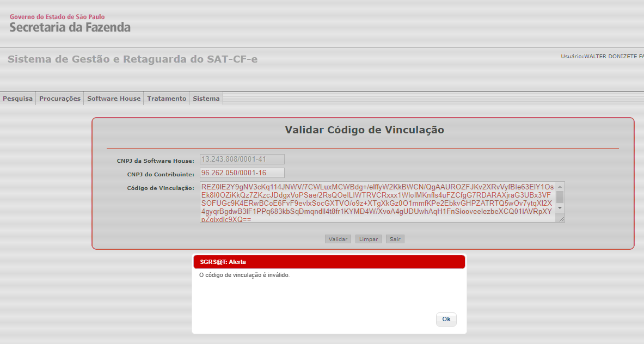Click the 'CNPJ do Contribuinte:' label

tap(161, 175)
